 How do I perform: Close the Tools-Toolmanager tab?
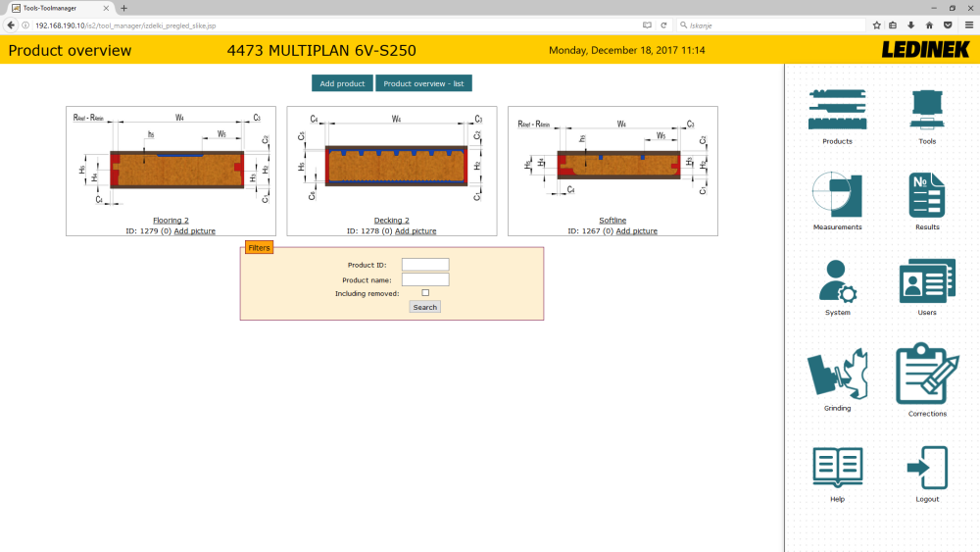(106, 8)
